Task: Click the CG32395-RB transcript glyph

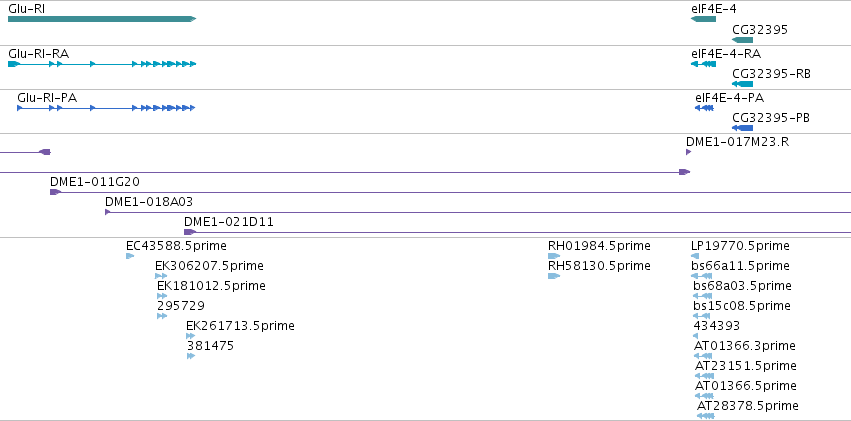Action: tap(742, 84)
